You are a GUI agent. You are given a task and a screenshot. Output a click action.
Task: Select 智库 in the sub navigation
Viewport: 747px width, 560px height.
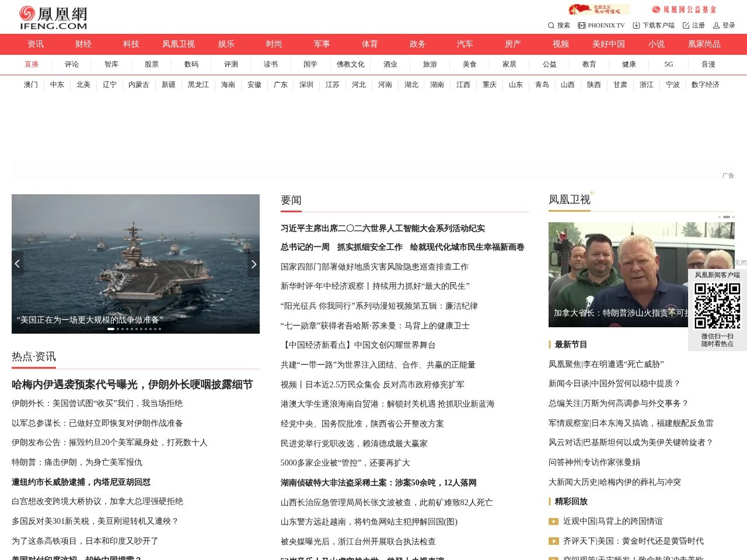(x=111, y=65)
